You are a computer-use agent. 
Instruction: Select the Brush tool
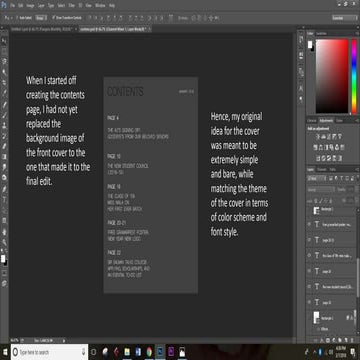click(x=4, y=115)
